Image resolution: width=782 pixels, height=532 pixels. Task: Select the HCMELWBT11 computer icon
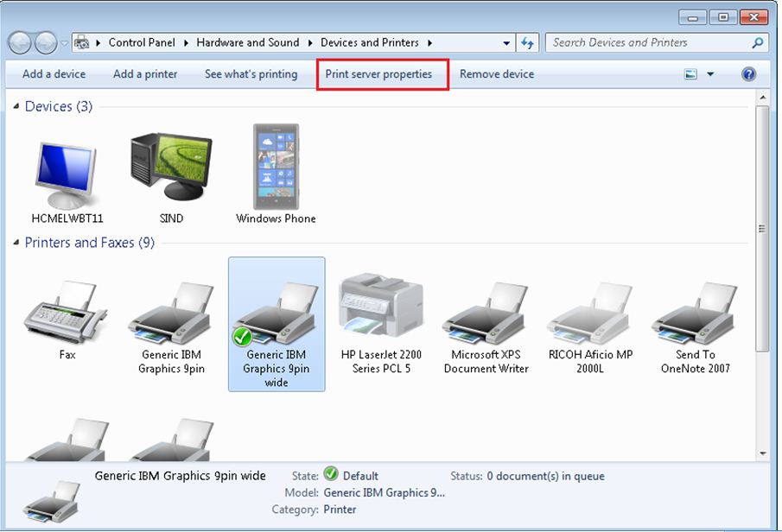point(67,168)
